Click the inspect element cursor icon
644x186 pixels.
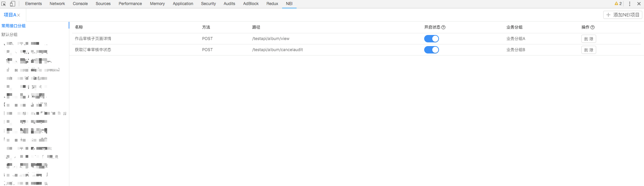point(4,4)
